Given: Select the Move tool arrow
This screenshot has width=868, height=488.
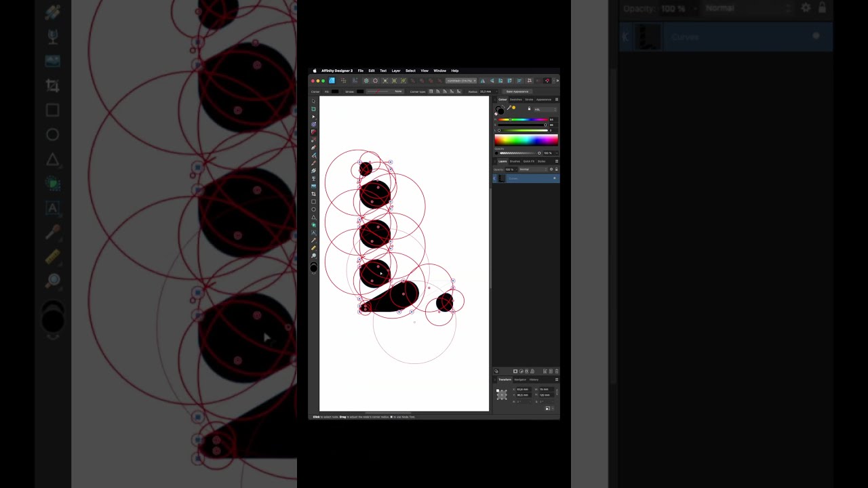Looking at the screenshot, I should pos(313,101).
